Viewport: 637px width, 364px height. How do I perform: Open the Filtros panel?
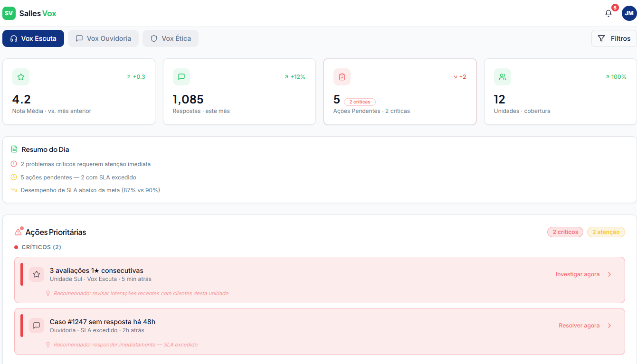coord(614,38)
